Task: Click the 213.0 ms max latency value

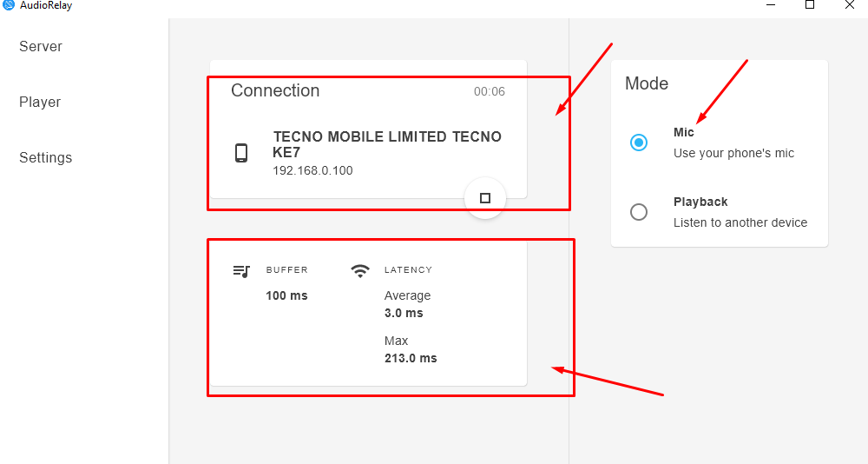Action: pos(411,358)
